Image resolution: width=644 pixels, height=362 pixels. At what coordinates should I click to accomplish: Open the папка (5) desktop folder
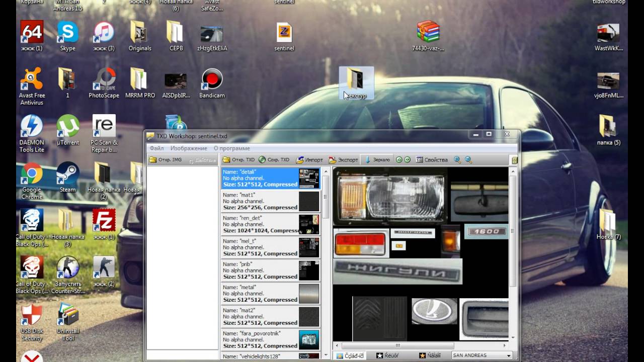(608, 131)
